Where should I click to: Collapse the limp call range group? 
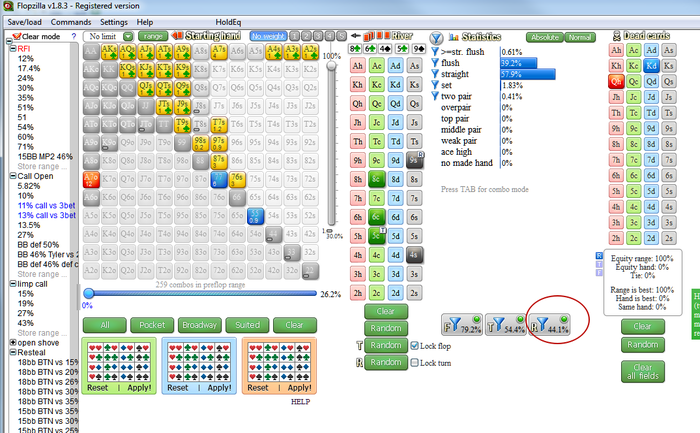click(13, 284)
